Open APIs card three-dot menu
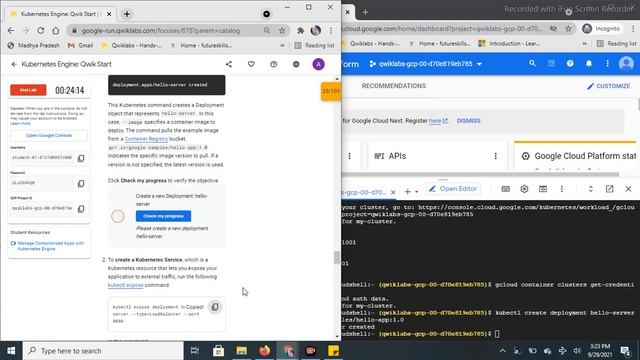 point(496,156)
